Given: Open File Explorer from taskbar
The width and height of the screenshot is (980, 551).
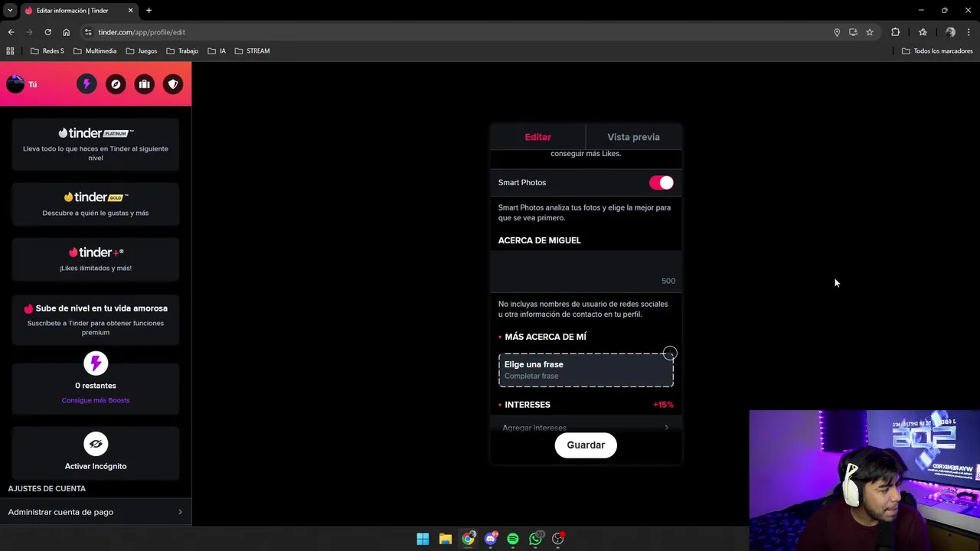Looking at the screenshot, I should pos(445,539).
